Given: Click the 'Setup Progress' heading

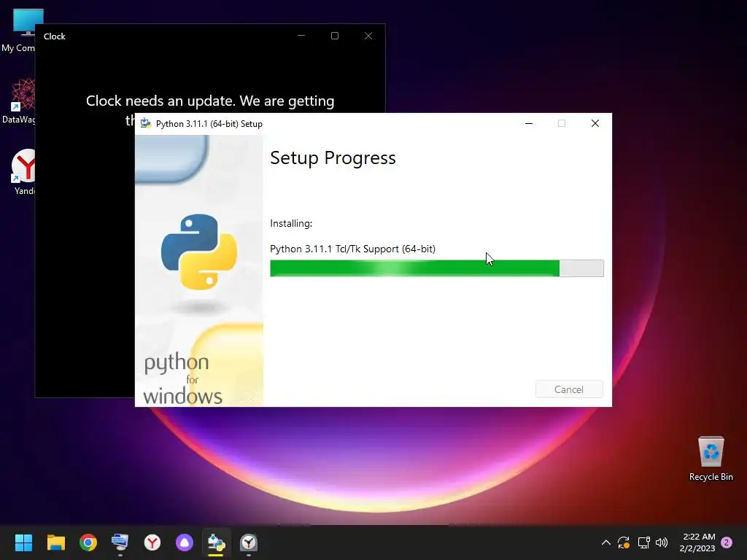Looking at the screenshot, I should point(333,157).
